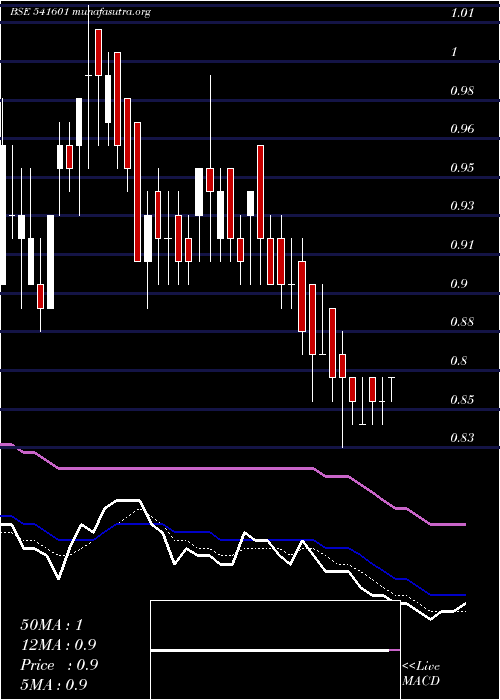
Task: Click the <<Live label
Action: 421,667
